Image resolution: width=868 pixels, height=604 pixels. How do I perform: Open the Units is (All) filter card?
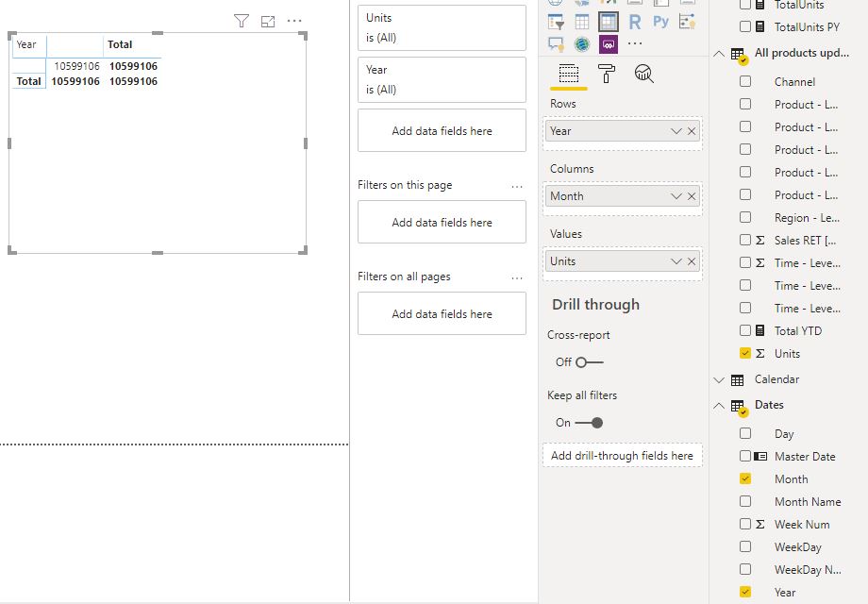pos(442,27)
